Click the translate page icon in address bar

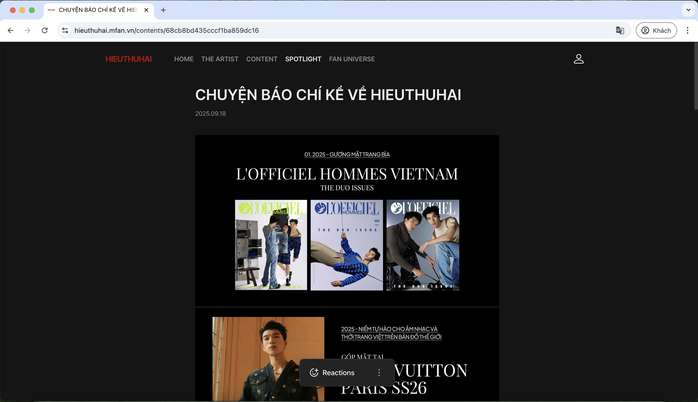[x=620, y=31]
